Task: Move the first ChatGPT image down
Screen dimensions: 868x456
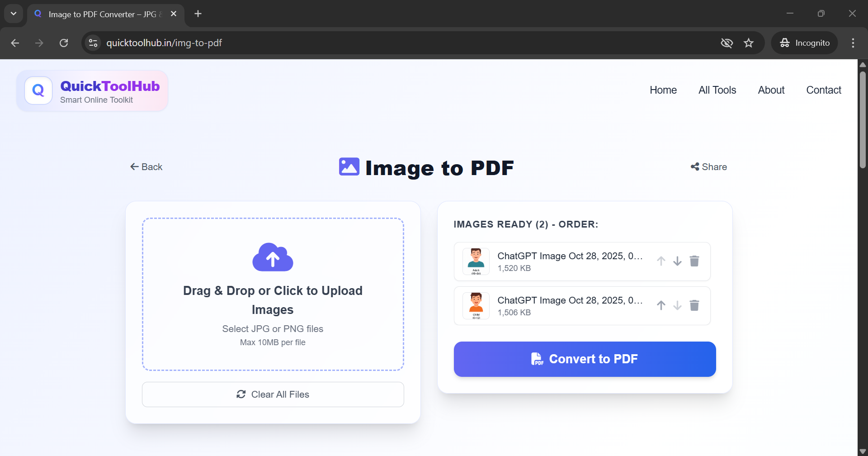Action: click(x=677, y=261)
